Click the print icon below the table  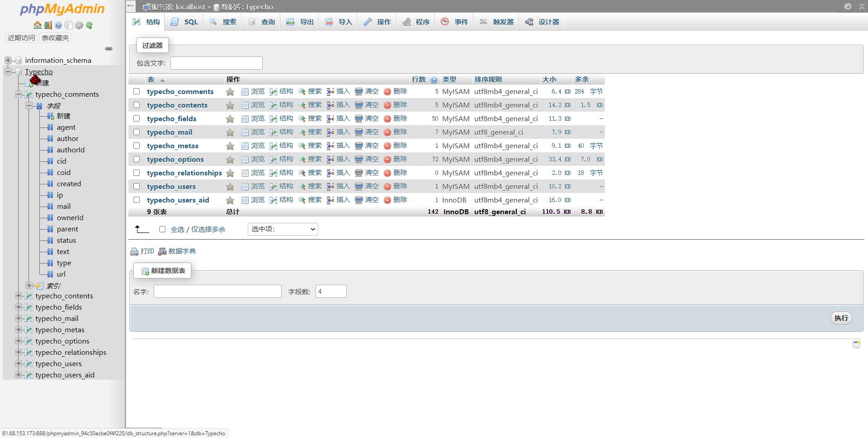[x=134, y=252]
